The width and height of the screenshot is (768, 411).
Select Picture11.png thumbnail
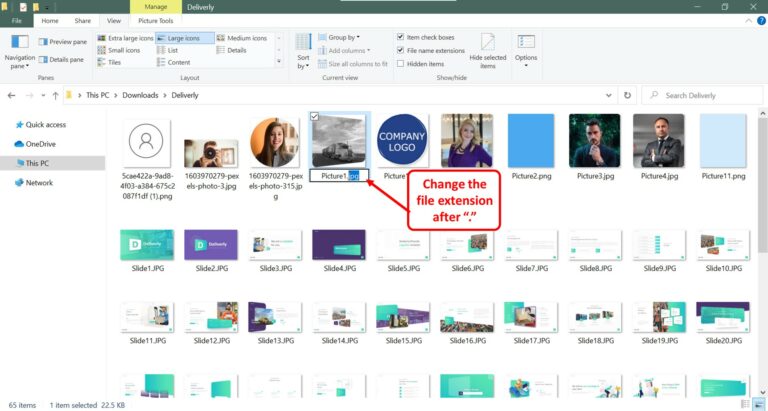click(723, 141)
